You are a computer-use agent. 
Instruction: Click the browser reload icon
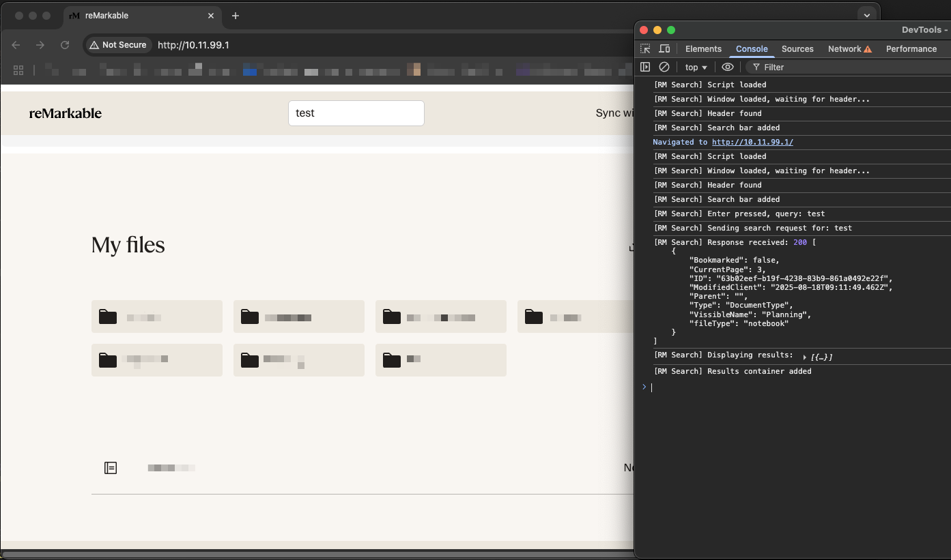point(65,45)
